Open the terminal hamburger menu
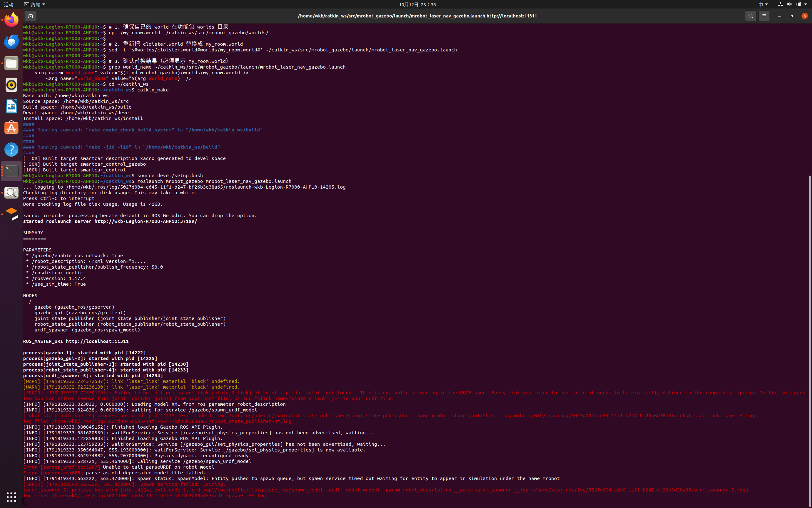 point(764,16)
